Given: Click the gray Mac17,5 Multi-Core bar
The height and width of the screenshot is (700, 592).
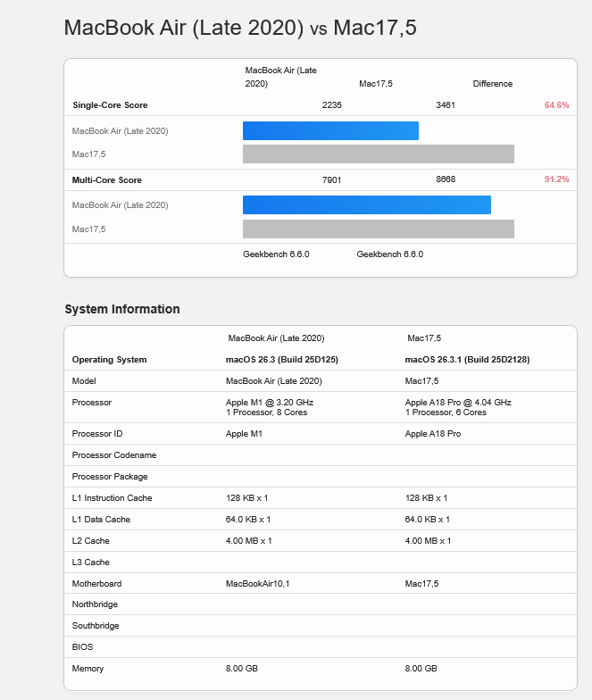Looking at the screenshot, I should pos(378,229).
